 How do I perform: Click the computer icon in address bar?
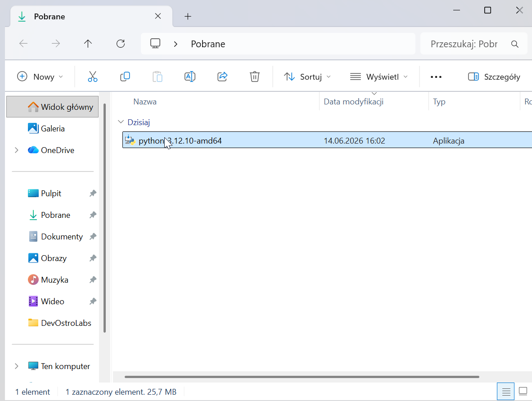[155, 43]
